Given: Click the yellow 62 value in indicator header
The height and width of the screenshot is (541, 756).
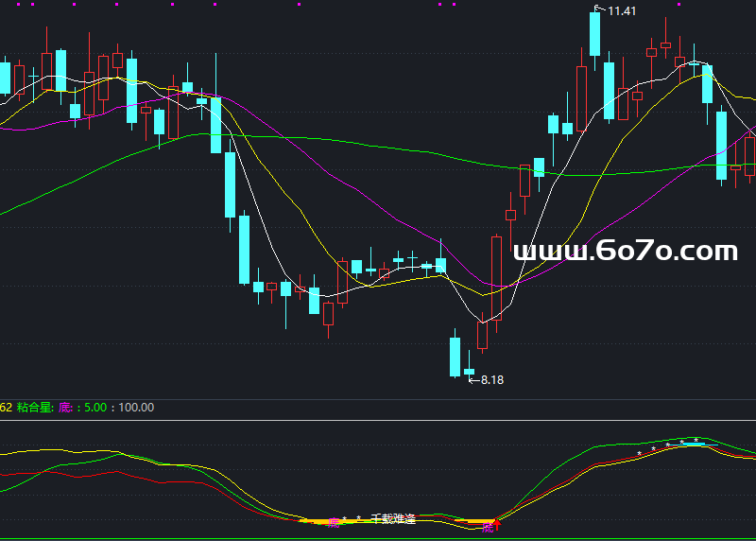Looking at the screenshot, I should point(5,408).
